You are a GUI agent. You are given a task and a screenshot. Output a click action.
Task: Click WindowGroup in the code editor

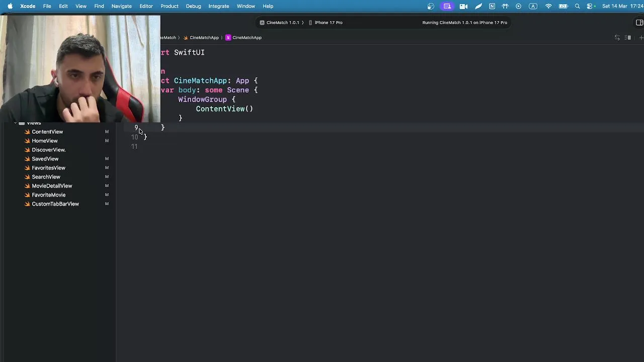pyautogui.click(x=202, y=100)
